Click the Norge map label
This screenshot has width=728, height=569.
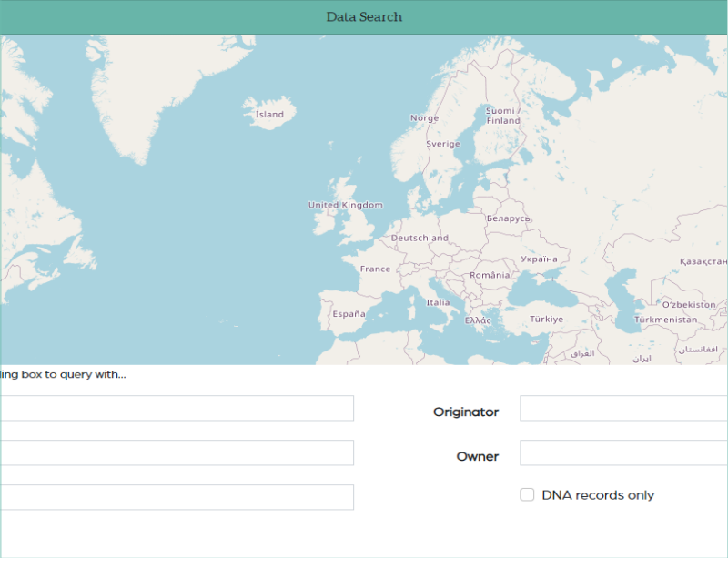point(424,118)
